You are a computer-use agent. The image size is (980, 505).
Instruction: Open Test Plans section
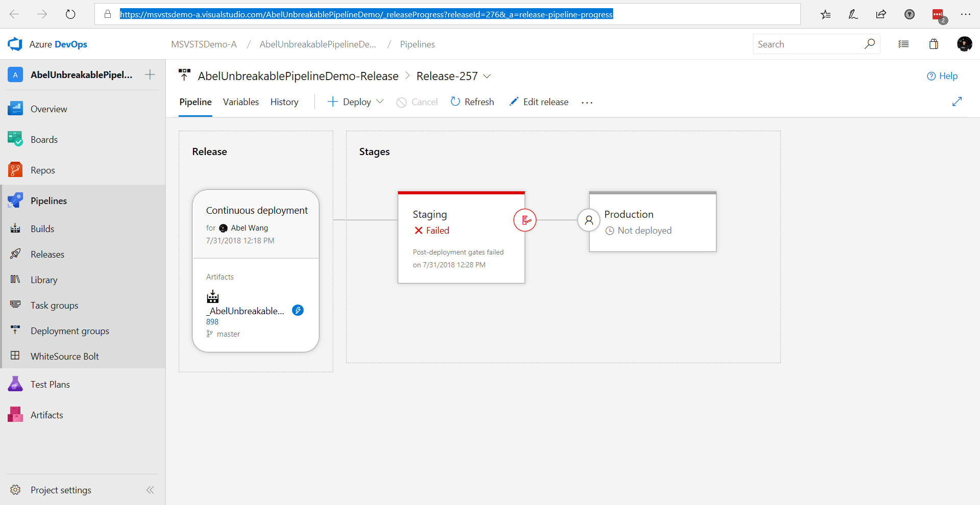(x=50, y=385)
